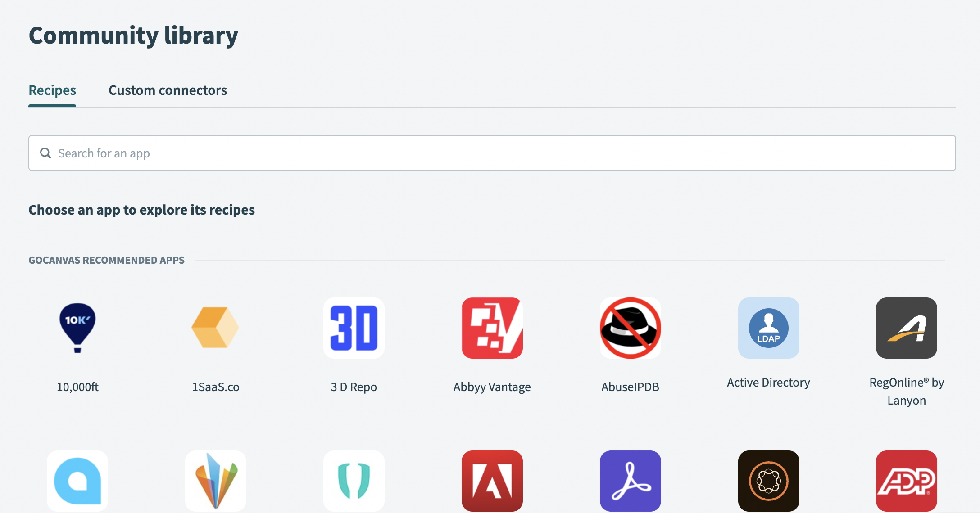Open the 10,000ft balloon app icon
This screenshot has height=513, width=980.
coord(77,328)
